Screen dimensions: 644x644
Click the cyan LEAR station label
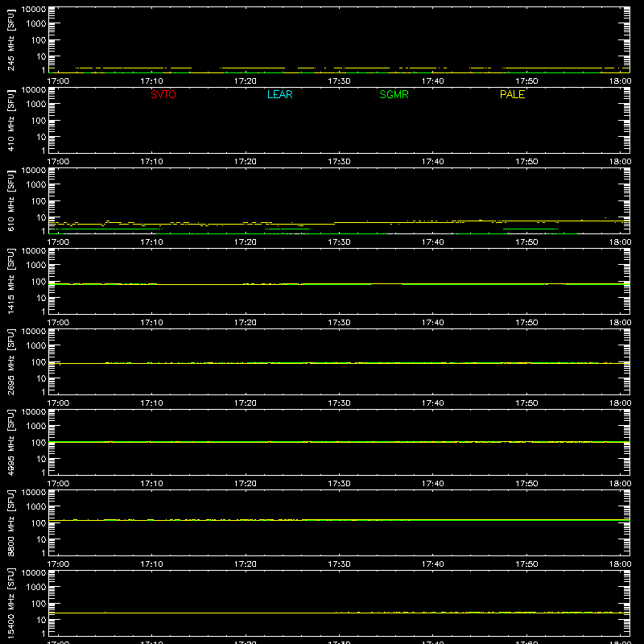click(x=279, y=94)
